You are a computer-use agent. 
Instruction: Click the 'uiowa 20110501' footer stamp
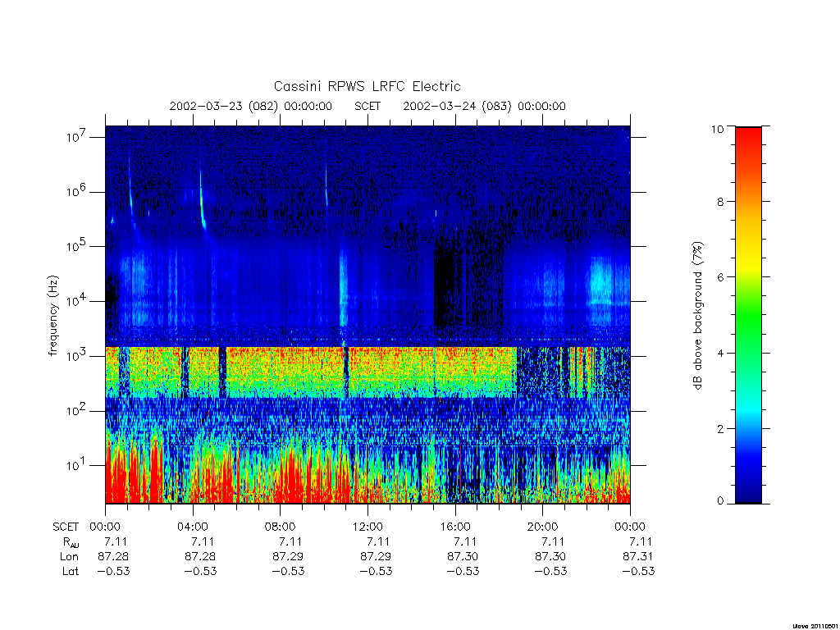coord(815,626)
